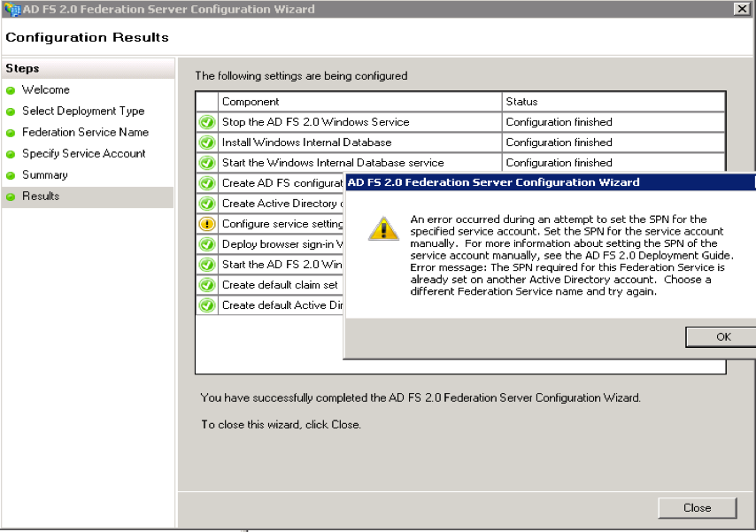Click the green bullet beside Results step

pyautogui.click(x=11, y=197)
